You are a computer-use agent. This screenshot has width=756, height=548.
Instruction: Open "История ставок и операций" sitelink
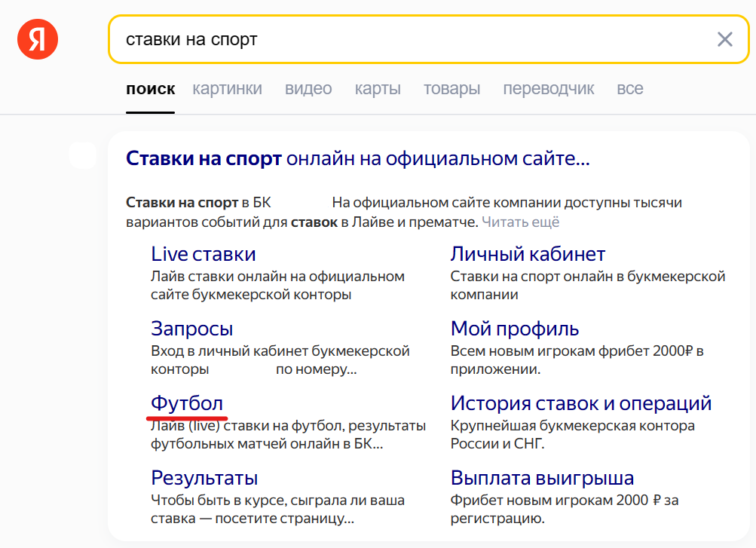pos(581,403)
